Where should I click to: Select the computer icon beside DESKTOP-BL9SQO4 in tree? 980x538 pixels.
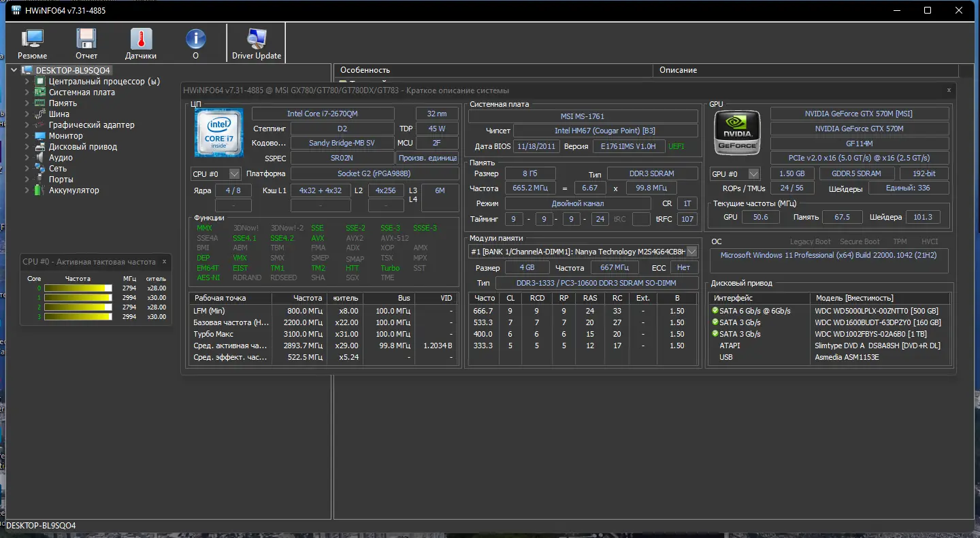27,70
